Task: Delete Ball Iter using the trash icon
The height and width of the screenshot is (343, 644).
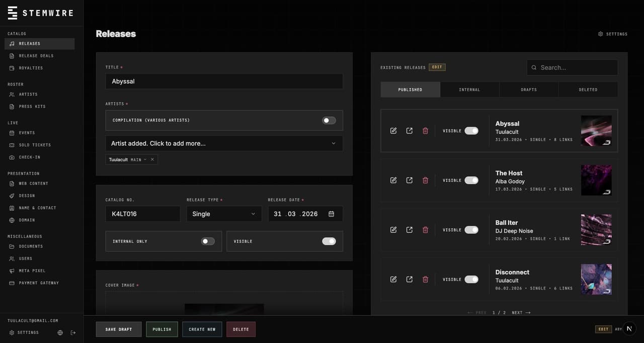Action: (x=425, y=230)
